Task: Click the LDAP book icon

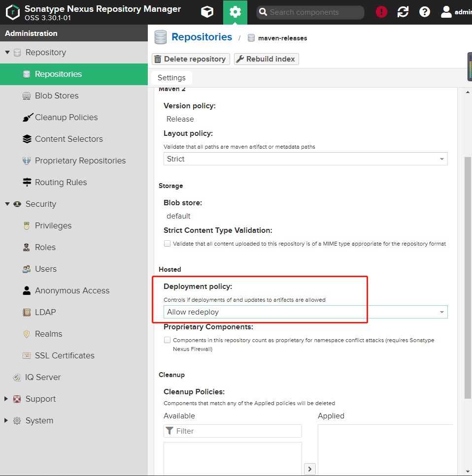Action: (x=27, y=312)
